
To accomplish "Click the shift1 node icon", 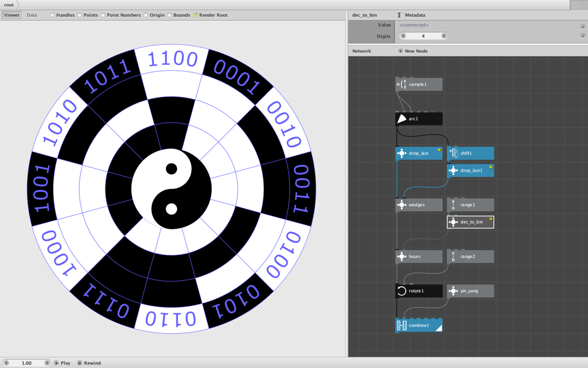I will [x=453, y=153].
